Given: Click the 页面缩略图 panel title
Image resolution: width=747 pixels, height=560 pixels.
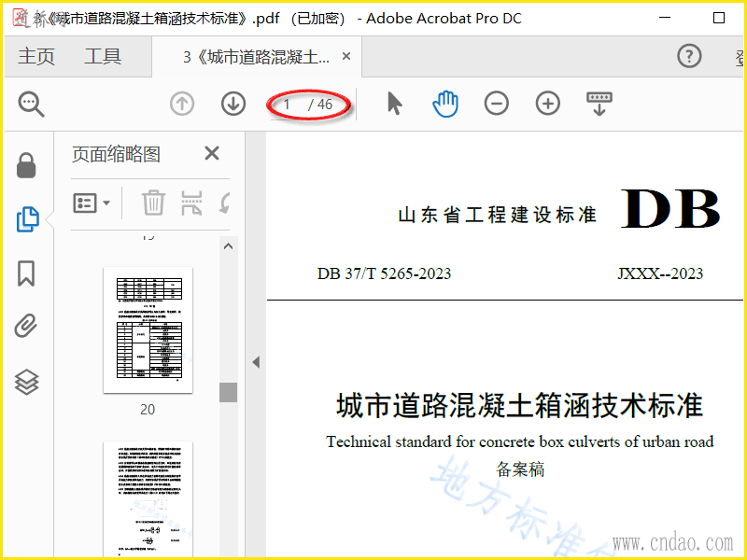Looking at the screenshot, I should click(116, 154).
